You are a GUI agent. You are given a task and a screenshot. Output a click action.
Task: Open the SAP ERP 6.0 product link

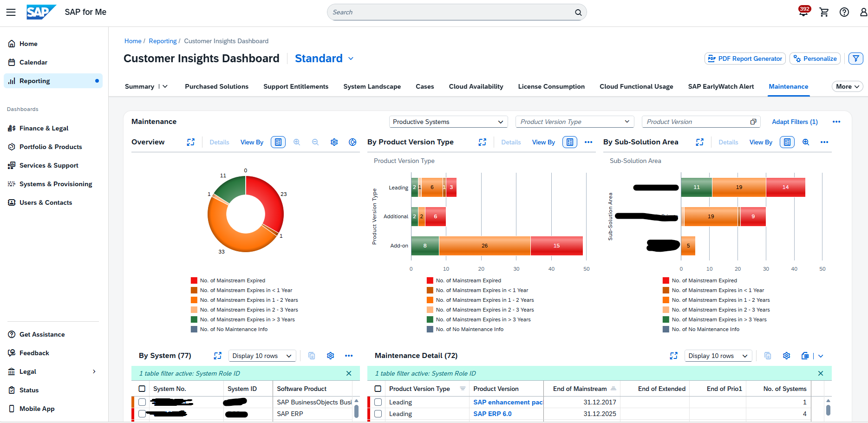pos(492,414)
